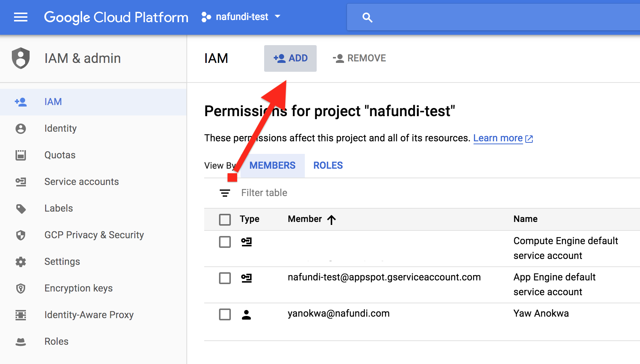640x364 pixels.
Task: Click App Engine default service account name
Action: tap(555, 284)
